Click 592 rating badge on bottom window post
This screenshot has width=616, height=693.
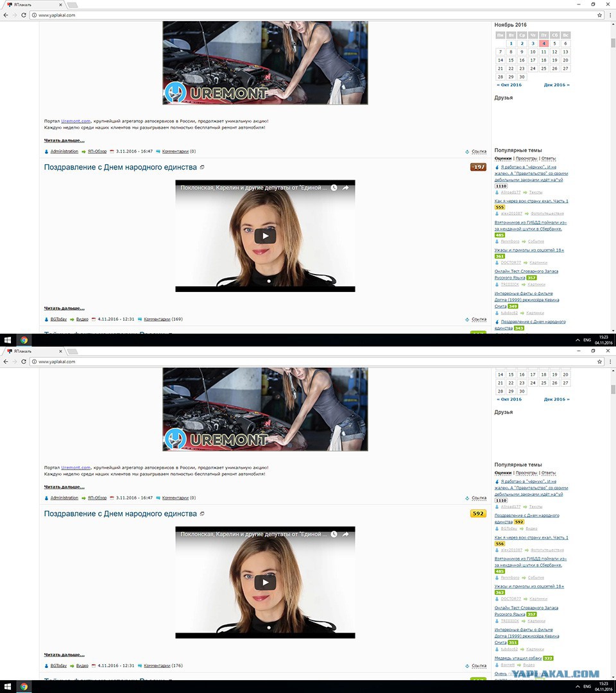478,513
